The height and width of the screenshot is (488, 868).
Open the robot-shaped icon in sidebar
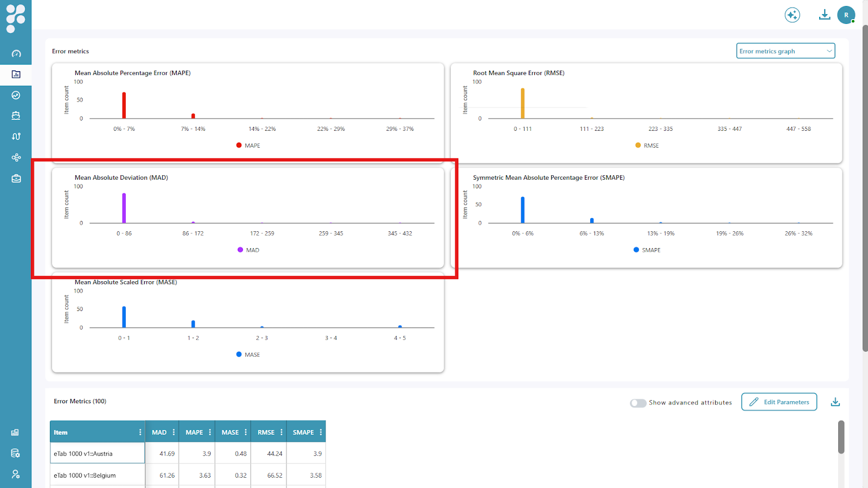tap(16, 116)
